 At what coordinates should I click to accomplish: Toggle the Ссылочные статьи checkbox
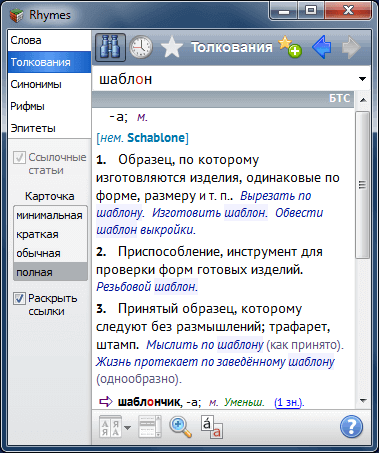19,158
